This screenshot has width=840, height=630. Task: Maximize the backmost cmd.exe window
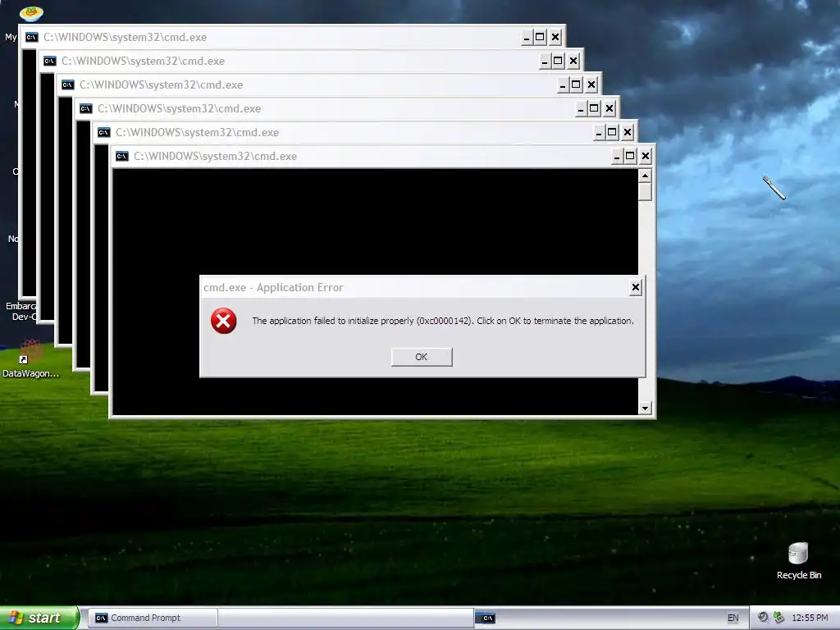point(540,38)
